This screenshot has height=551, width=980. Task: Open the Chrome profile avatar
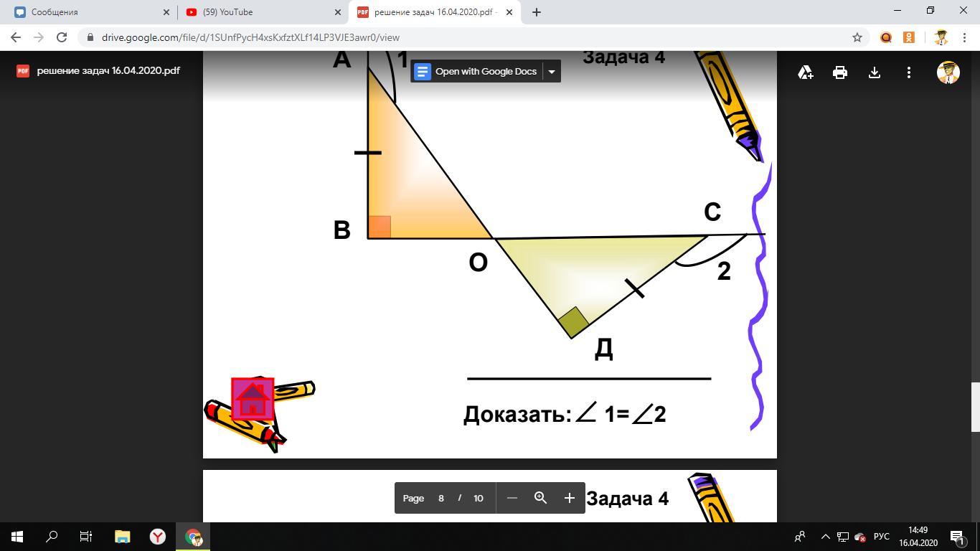point(941,37)
